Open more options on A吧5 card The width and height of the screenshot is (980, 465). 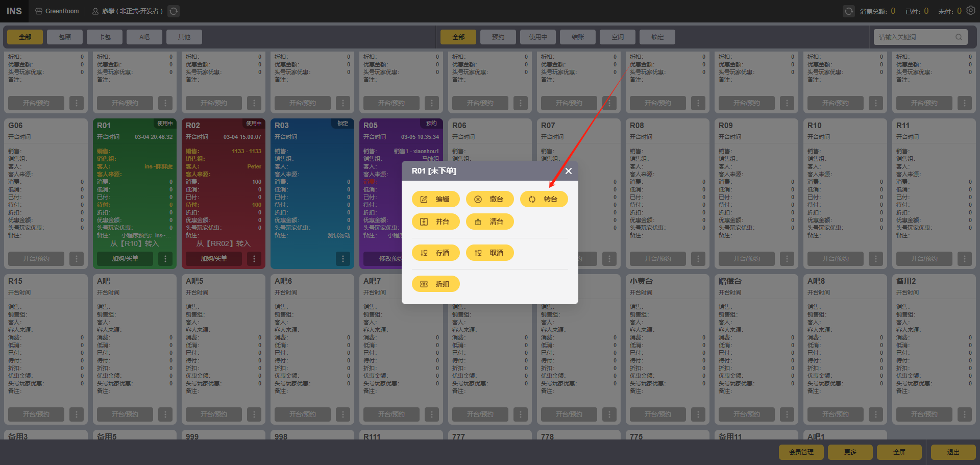click(254, 414)
